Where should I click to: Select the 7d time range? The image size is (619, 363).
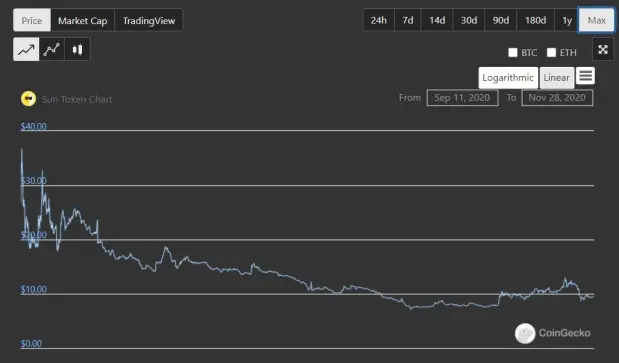tap(408, 20)
